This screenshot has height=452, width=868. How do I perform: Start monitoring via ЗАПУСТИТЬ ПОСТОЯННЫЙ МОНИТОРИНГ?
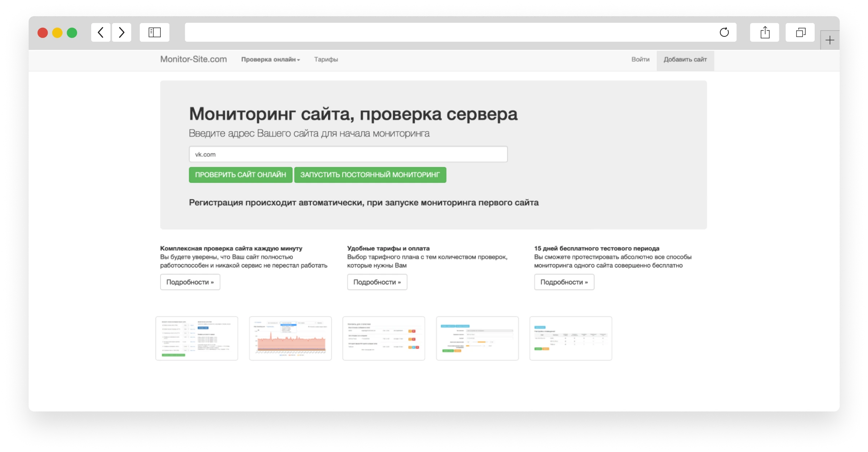(370, 175)
